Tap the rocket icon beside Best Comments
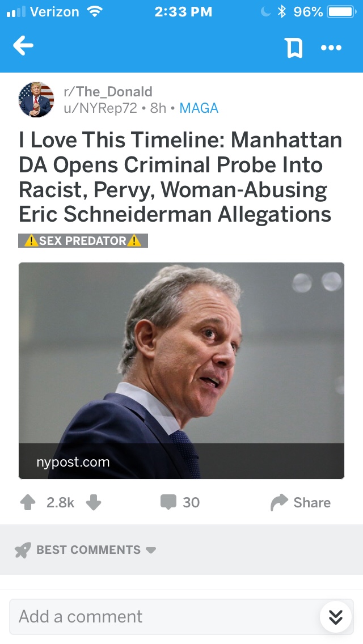363x644 pixels. click(23, 550)
